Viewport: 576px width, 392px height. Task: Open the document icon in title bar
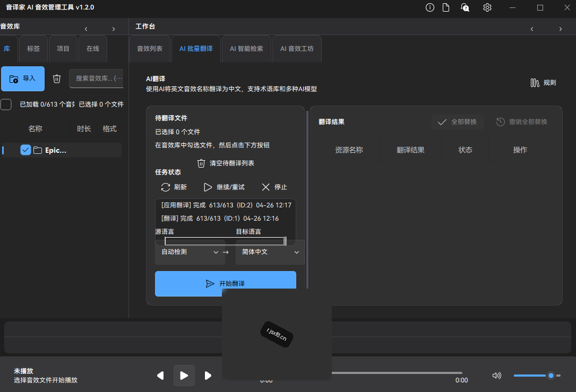coord(445,7)
